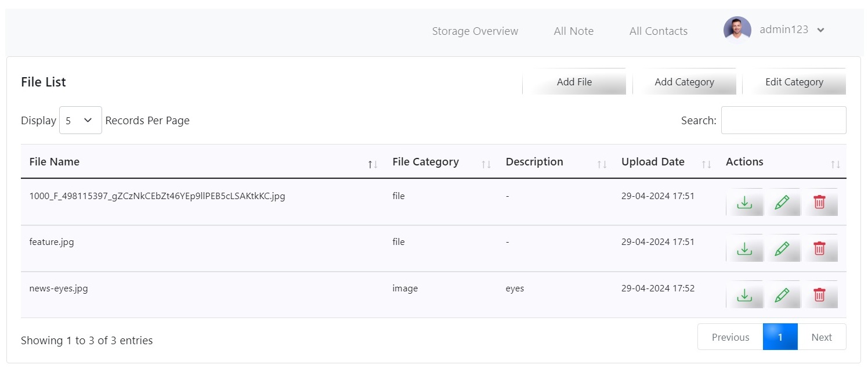The image size is (868, 368).
Task: Download the feature.jpg file
Action: coord(744,248)
